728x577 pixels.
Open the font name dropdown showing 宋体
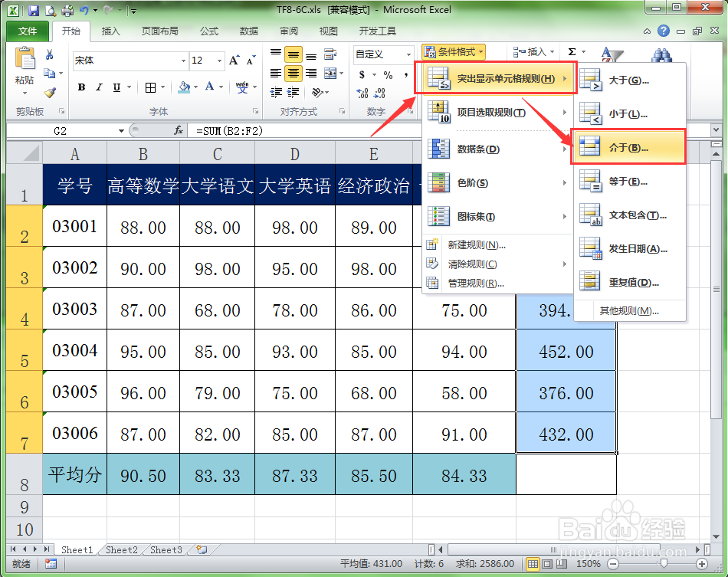[x=183, y=61]
